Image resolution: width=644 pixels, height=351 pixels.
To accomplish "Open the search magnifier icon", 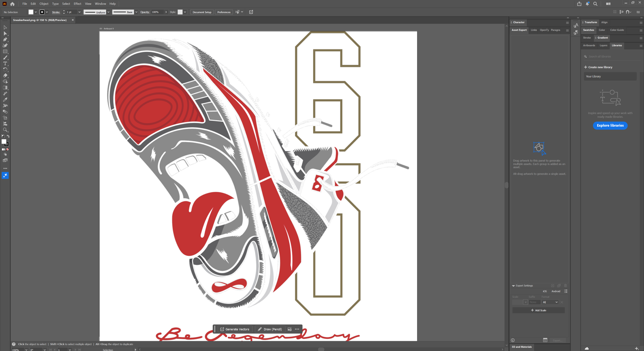I will [595, 4].
